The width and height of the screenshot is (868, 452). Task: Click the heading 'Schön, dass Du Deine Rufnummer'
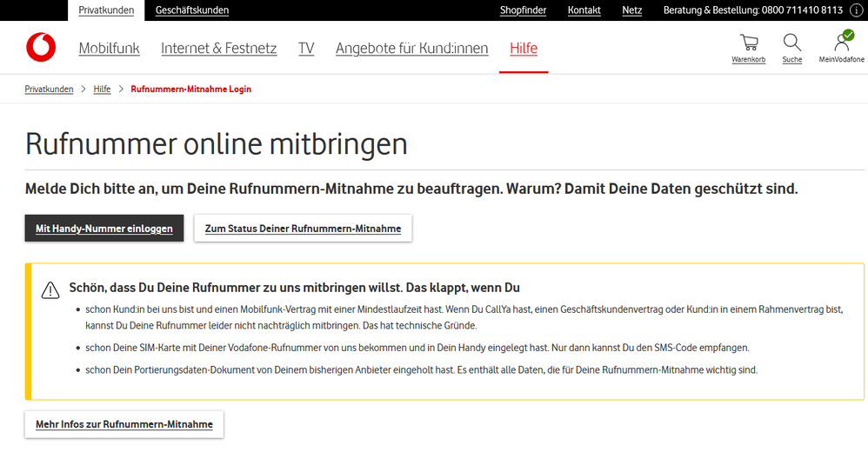pyautogui.click(x=295, y=288)
